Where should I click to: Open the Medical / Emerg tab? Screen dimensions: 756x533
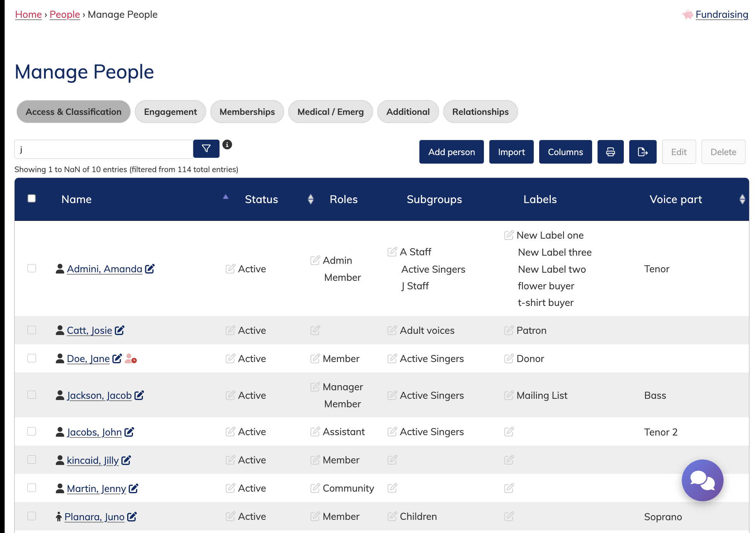[330, 112]
